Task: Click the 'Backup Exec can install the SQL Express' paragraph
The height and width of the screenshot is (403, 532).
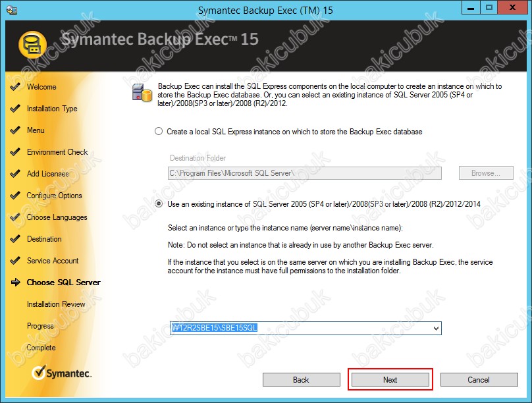Action: coord(329,95)
